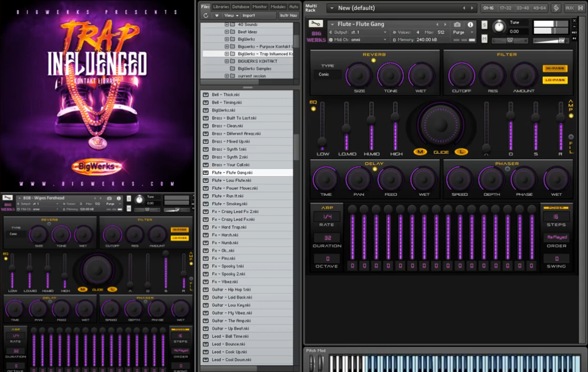Click the large Glide knob in the center

point(440,125)
